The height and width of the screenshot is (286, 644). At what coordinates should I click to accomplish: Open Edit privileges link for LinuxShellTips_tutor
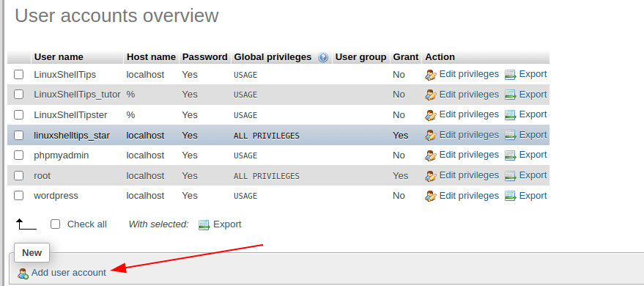pyautogui.click(x=469, y=95)
